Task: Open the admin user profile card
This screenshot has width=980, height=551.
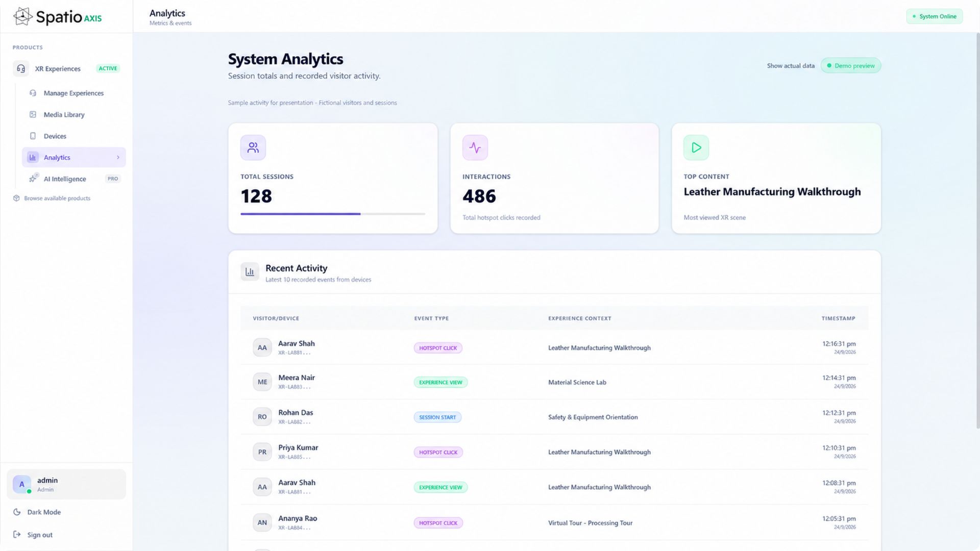Action: click(x=66, y=484)
